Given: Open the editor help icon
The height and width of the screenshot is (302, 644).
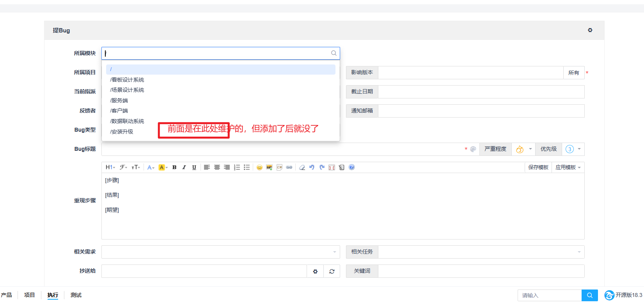Looking at the screenshot, I should [x=351, y=167].
